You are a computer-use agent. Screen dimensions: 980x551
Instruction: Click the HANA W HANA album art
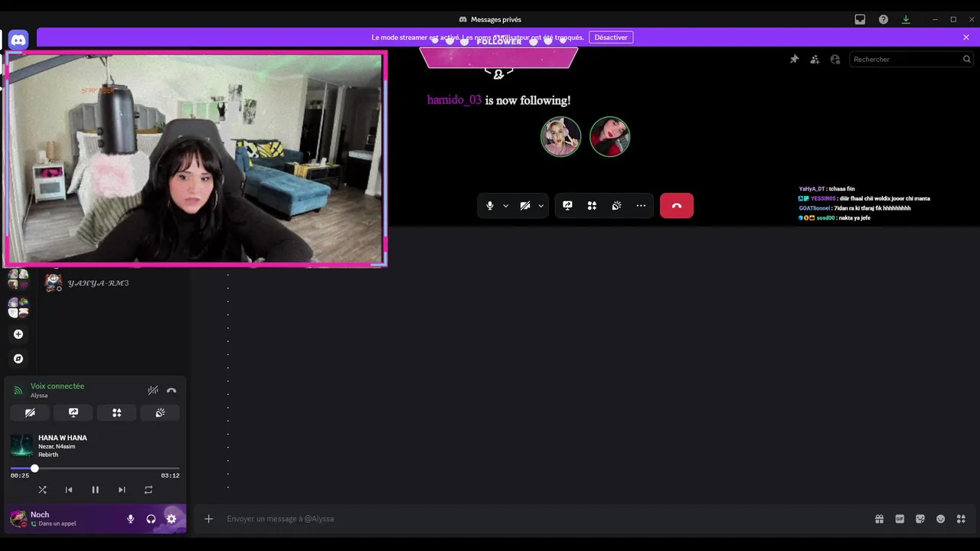coord(21,445)
